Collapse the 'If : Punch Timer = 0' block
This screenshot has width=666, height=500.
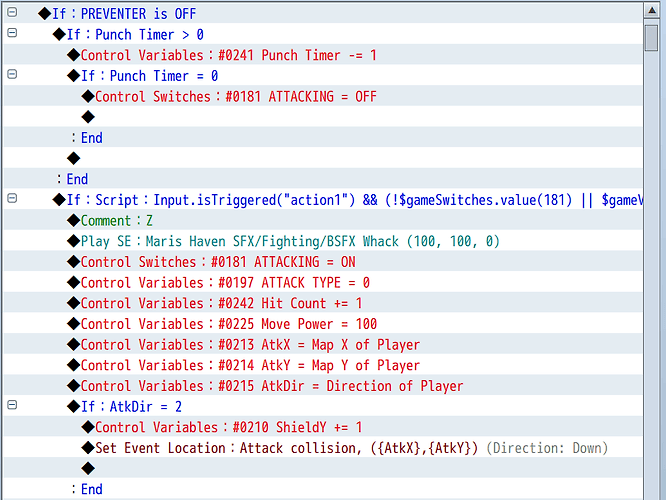pos(12,74)
